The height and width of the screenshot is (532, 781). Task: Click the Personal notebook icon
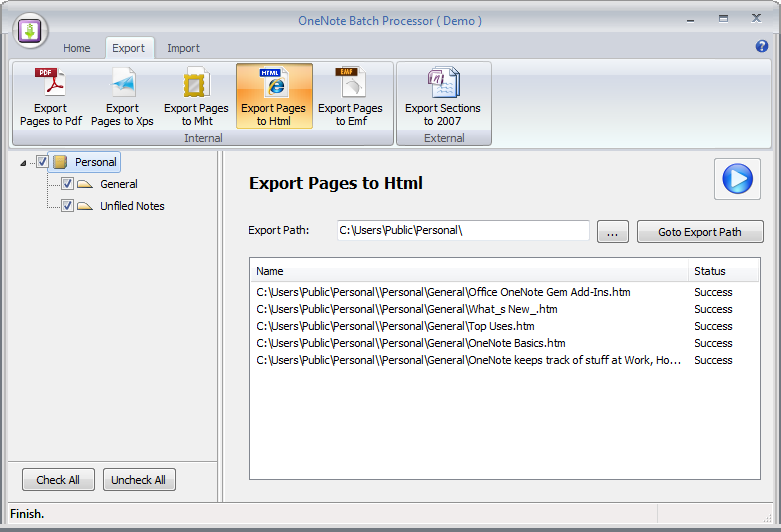pos(60,162)
